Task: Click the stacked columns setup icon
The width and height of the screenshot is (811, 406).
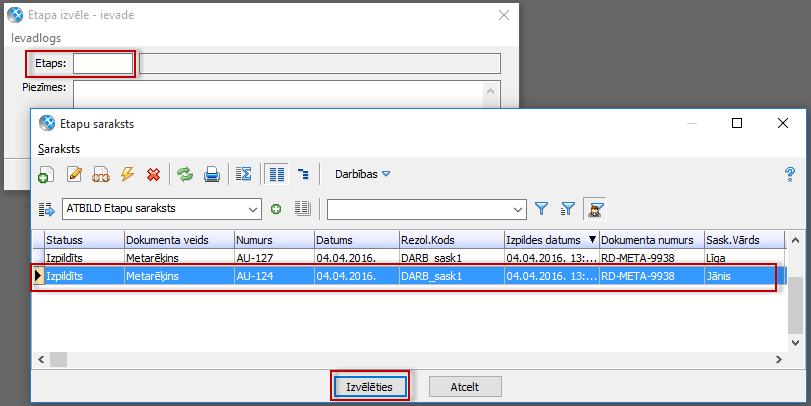Action: click(x=303, y=209)
